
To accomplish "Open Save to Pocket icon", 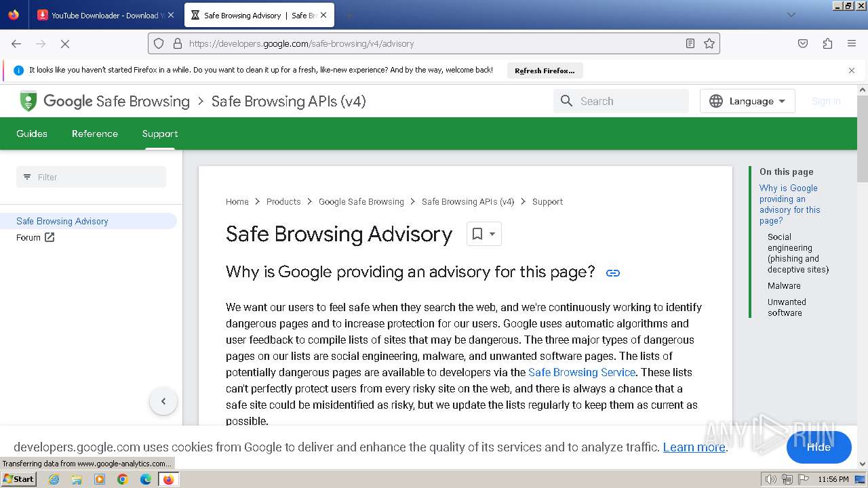I will (x=803, y=43).
